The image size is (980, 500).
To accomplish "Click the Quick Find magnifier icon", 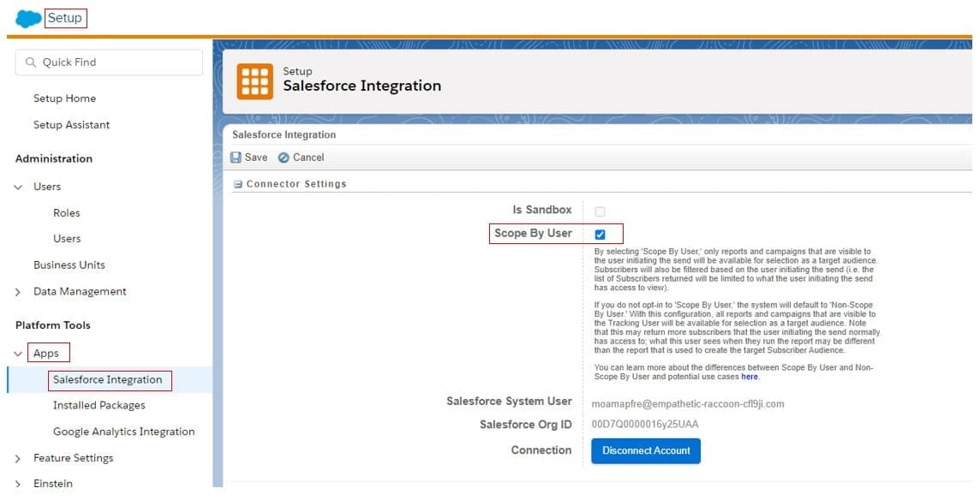I will 32,62.
